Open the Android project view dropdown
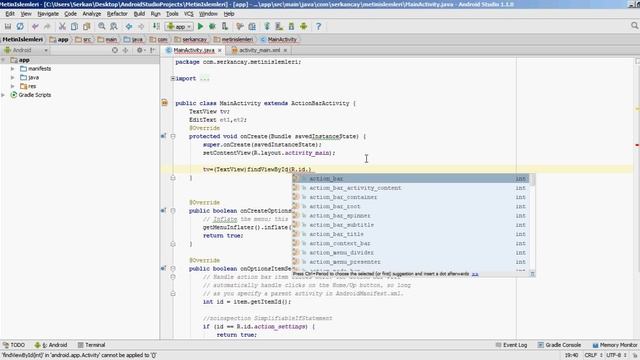 (25, 50)
